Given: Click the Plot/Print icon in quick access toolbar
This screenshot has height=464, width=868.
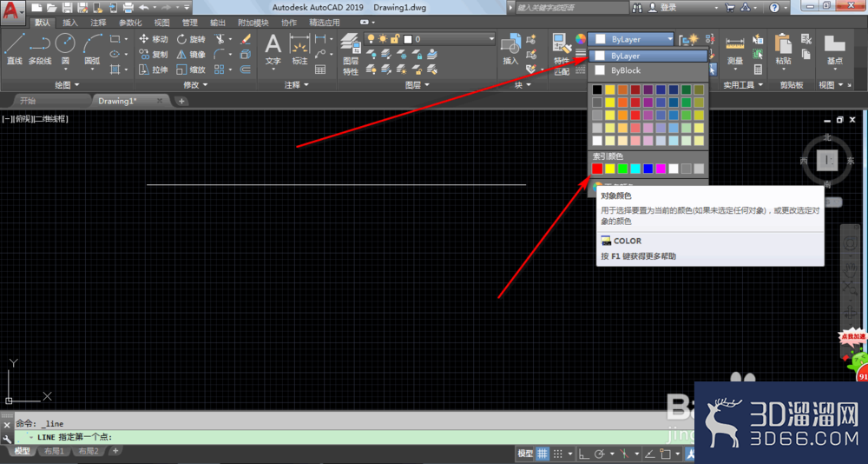Looking at the screenshot, I should [128, 7].
